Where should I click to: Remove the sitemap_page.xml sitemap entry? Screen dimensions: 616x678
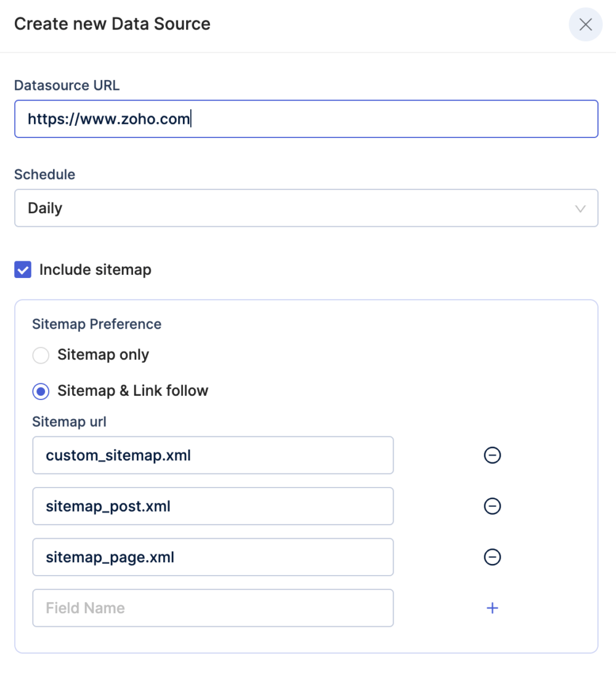492,557
